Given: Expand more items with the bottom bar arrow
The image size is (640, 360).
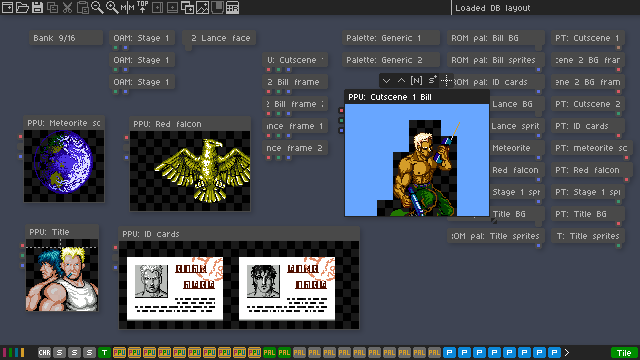Looking at the screenshot, I should coord(567,353).
